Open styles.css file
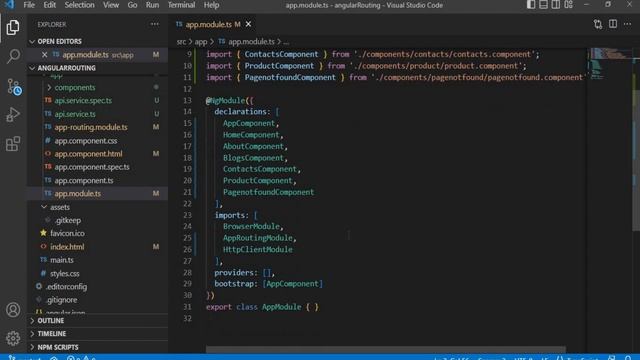640x360 pixels. click(x=64, y=273)
